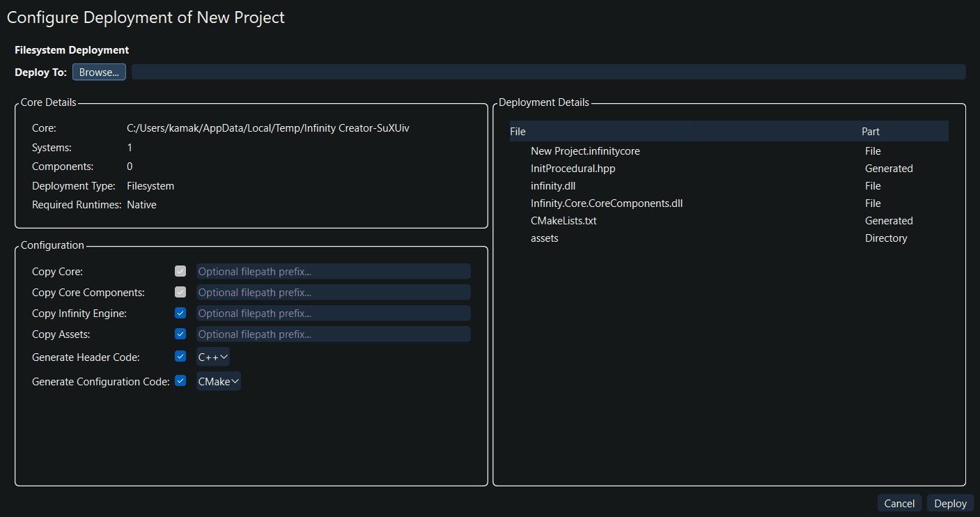Open the C++ header language dropdown

212,356
